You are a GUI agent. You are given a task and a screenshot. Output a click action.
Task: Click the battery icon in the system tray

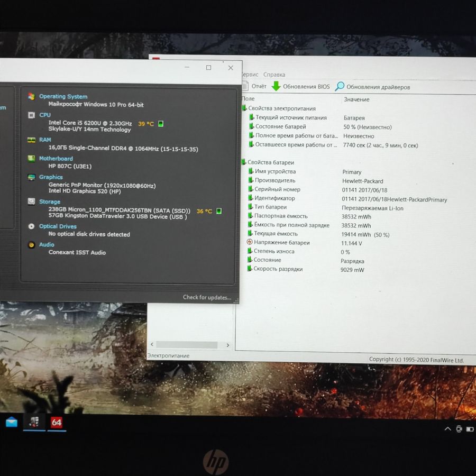point(470,429)
